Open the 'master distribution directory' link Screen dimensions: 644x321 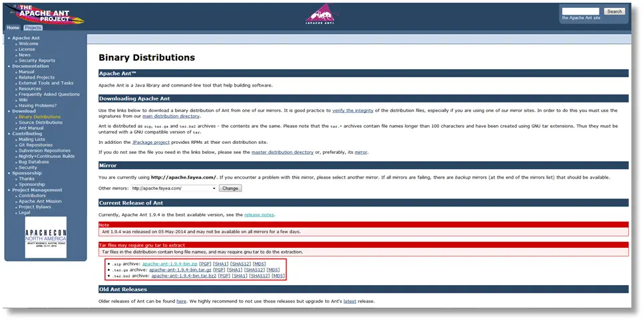(283, 152)
